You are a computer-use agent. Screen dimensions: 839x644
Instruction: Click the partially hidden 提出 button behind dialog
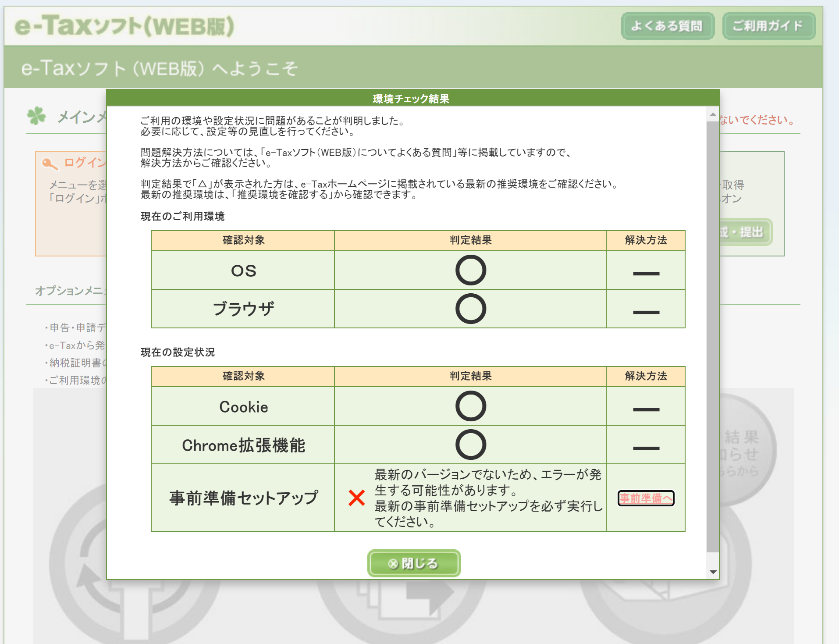(745, 232)
